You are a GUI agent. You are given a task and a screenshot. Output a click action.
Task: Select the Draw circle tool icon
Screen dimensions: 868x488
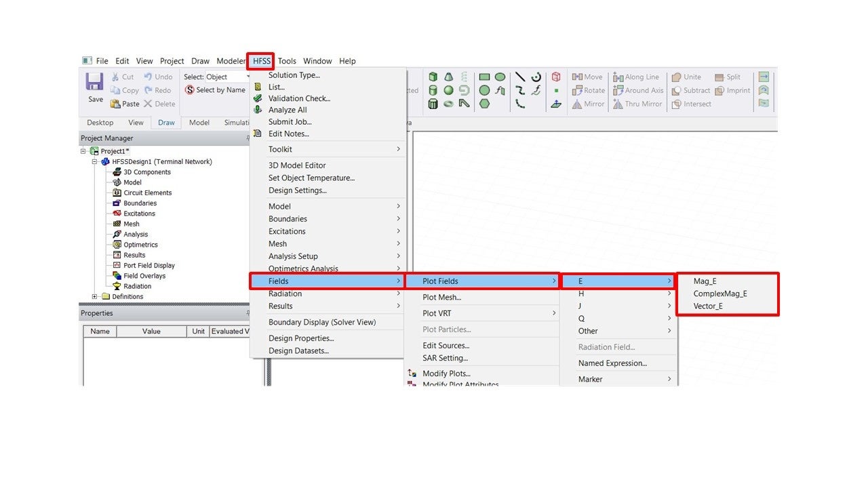pos(484,90)
